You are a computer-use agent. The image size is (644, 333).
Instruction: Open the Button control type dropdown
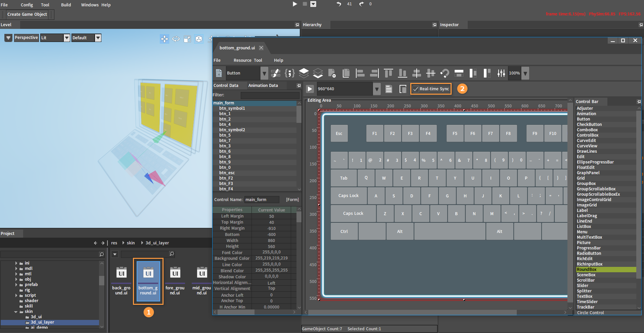pos(264,73)
